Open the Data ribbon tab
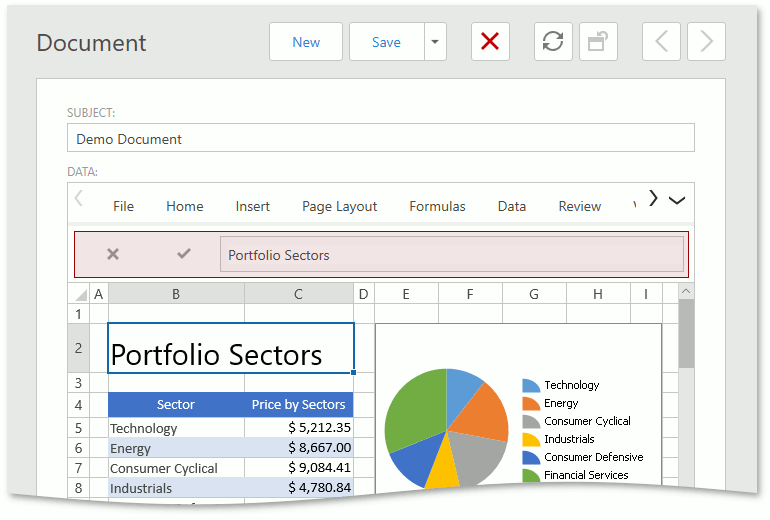Image resolution: width=770 pixels, height=520 pixels. [x=512, y=206]
